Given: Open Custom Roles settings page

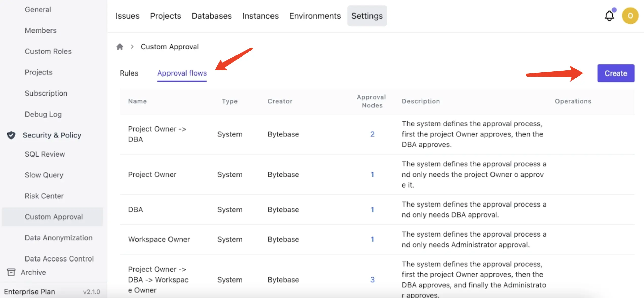Looking at the screenshot, I should click(x=48, y=51).
